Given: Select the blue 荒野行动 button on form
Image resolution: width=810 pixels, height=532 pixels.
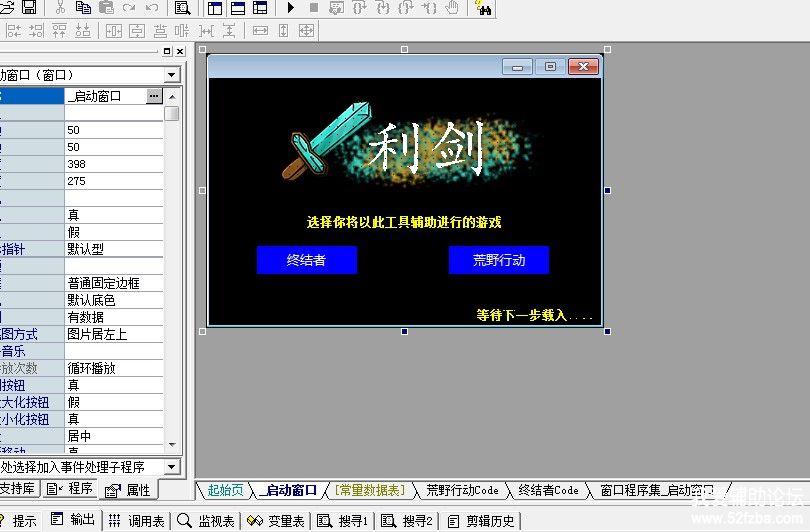Looking at the screenshot, I should [x=499, y=260].
